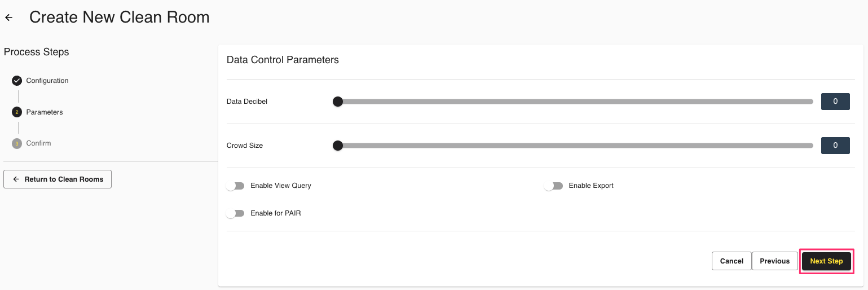
Task: Click the middle of the Crowd Size track
Action: (575, 146)
